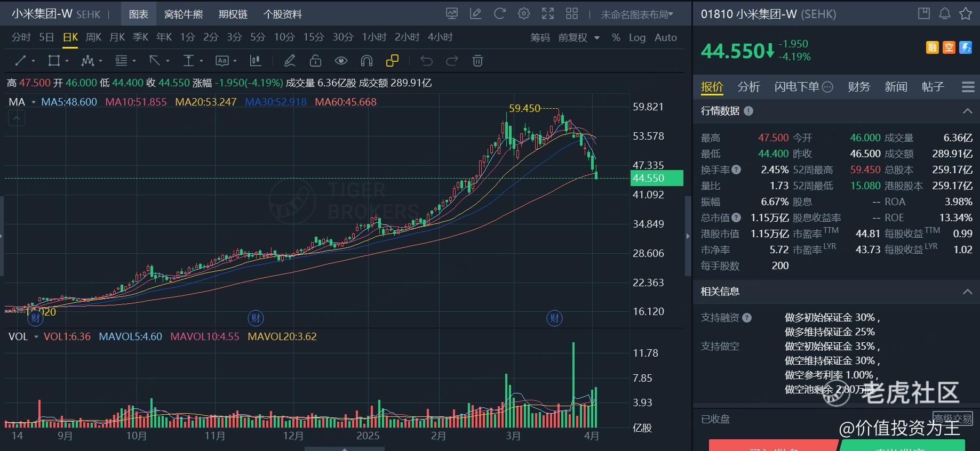Select the magnet snap tool
The width and height of the screenshot is (980, 451).
[x=366, y=61]
